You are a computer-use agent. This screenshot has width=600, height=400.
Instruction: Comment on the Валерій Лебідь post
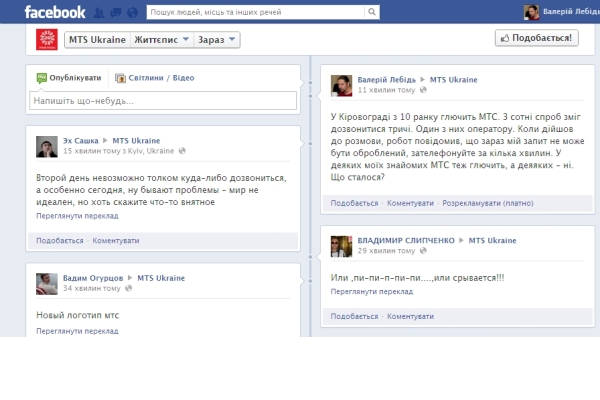[x=411, y=203]
